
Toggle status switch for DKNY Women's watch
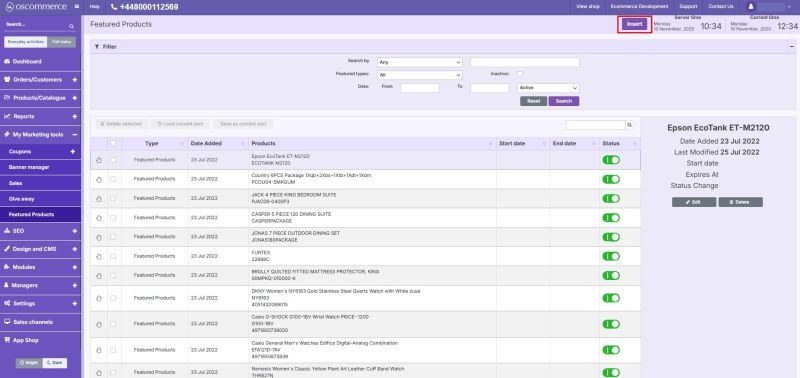pyautogui.click(x=611, y=298)
